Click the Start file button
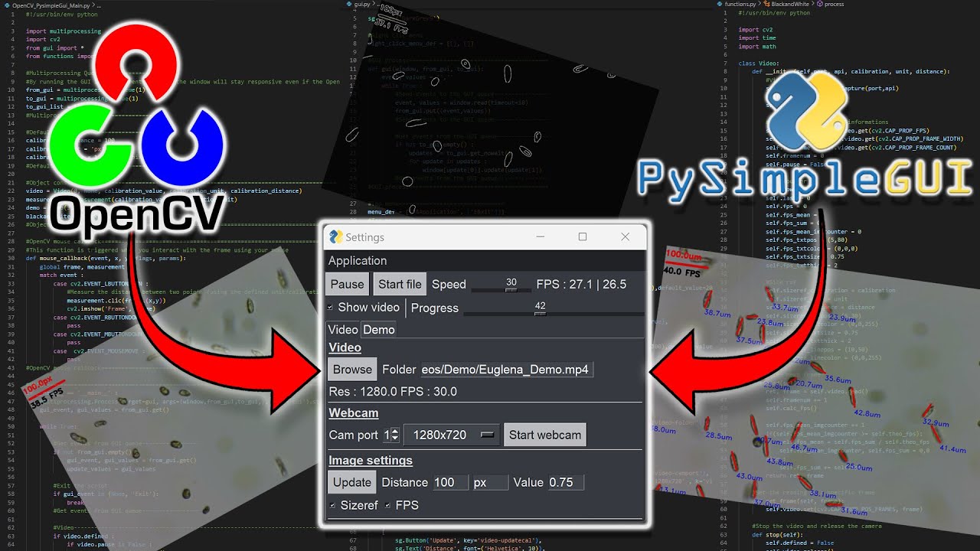980x551 pixels. 400,284
